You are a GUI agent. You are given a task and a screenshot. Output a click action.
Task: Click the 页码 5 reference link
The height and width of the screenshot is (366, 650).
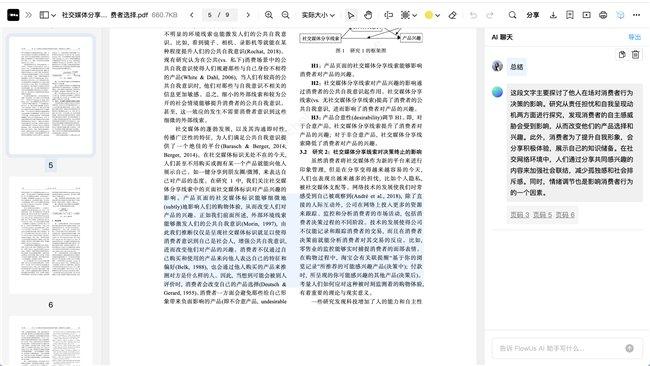[542, 215]
